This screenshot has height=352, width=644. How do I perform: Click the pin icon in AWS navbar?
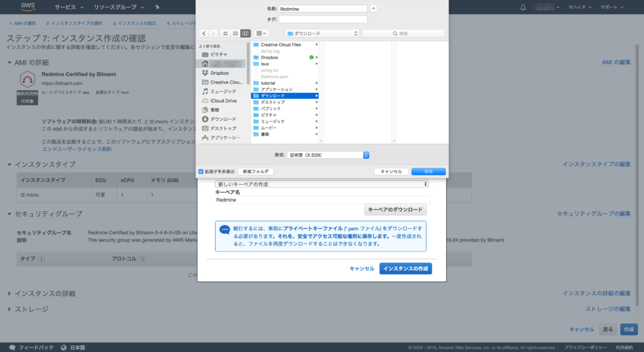157,8
